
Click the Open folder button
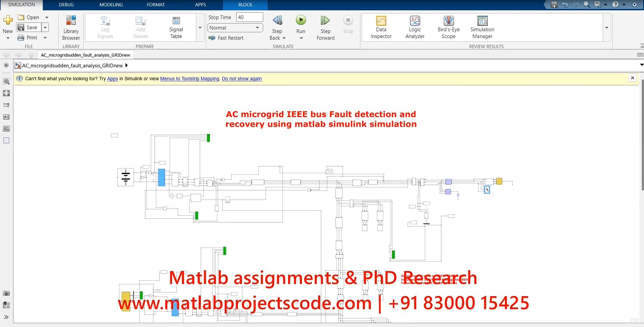click(x=28, y=17)
